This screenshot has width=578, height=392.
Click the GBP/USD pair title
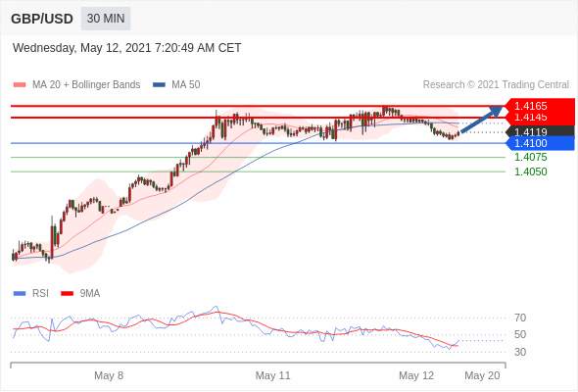click(42, 19)
